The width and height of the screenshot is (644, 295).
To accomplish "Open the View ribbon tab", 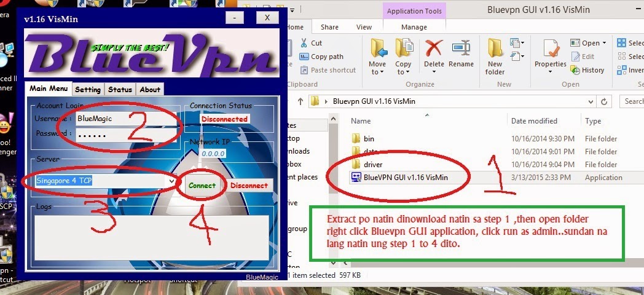I will (364, 27).
